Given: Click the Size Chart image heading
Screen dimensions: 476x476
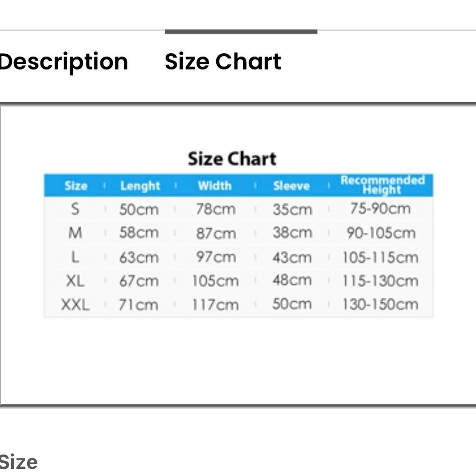Looking at the screenshot, I should (x=232, y=159).
